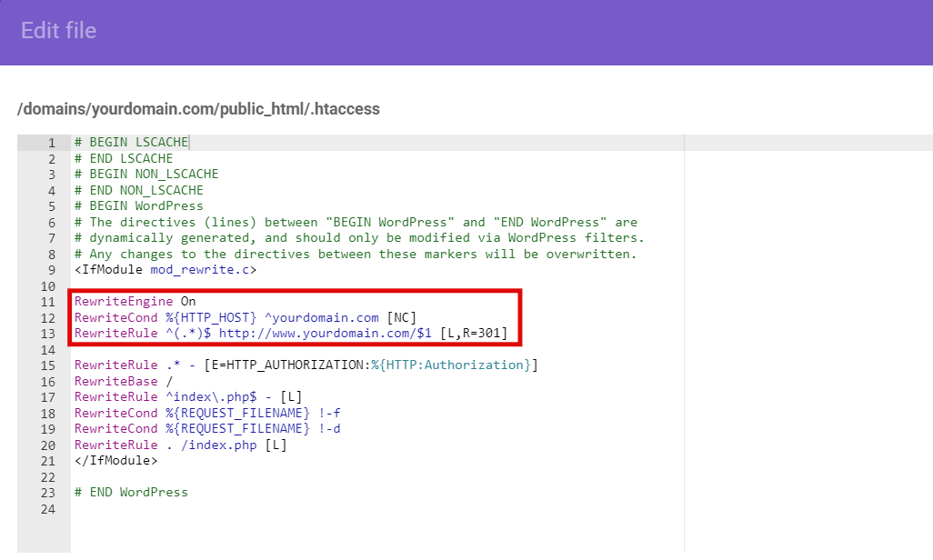This screenshot has height=560, width=933.
Task: Click the line starting '# dynamically generated'
Action: point(359,237)
